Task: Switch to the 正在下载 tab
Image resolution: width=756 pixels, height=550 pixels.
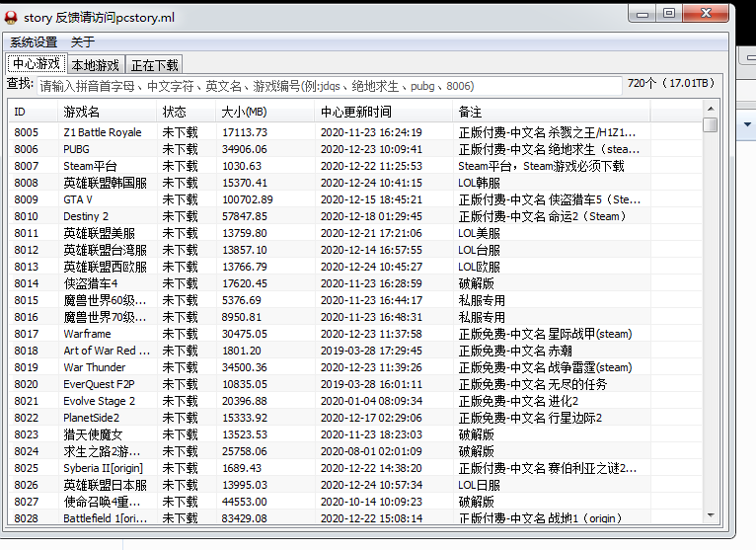Action: pos(154,64)
